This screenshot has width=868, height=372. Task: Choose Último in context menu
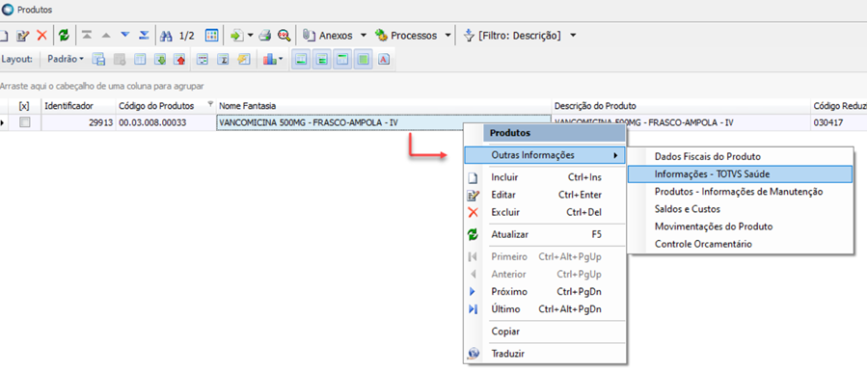pos(545,309)
